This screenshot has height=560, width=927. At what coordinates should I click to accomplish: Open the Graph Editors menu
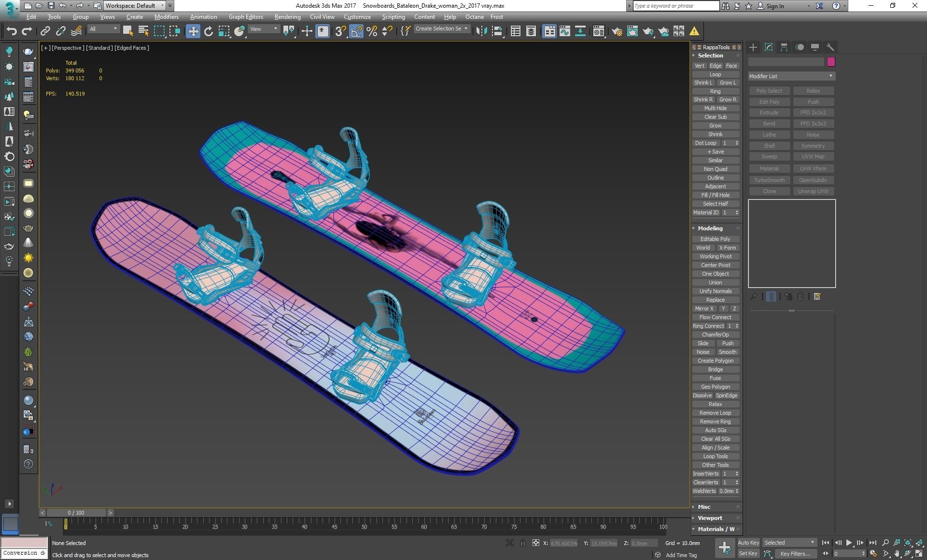click(246, 17)
